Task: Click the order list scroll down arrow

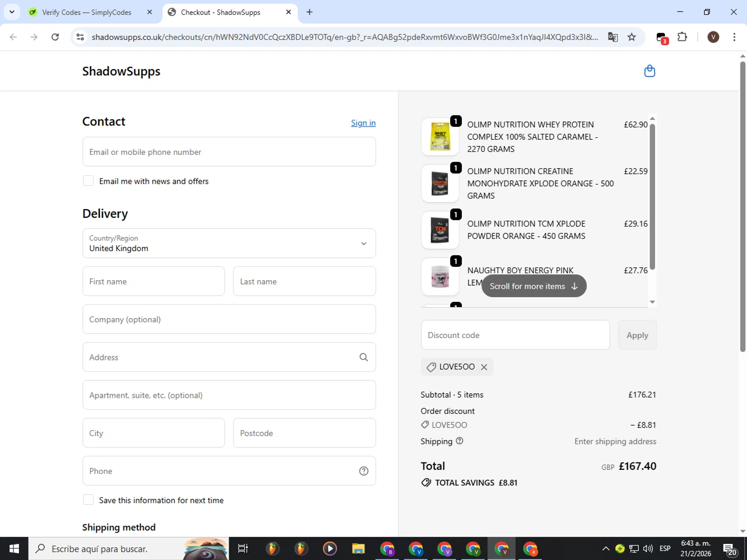Action: click(652, 302)
